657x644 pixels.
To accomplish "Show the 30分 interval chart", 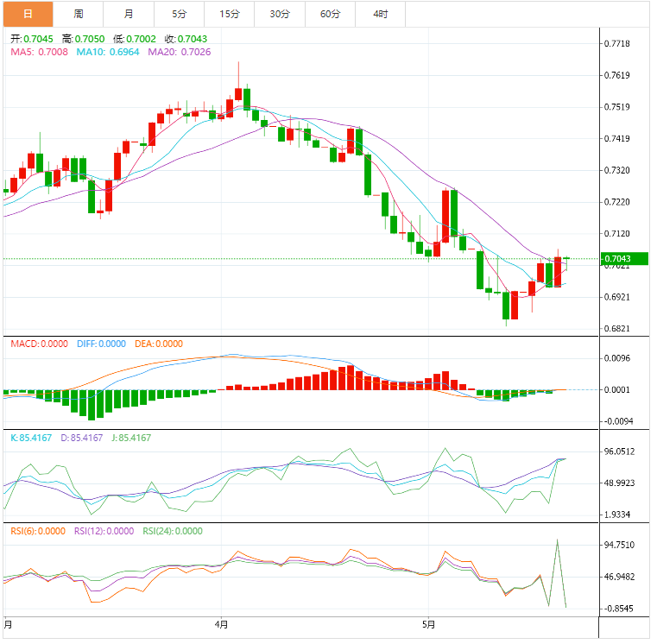I will click(280, 14).
